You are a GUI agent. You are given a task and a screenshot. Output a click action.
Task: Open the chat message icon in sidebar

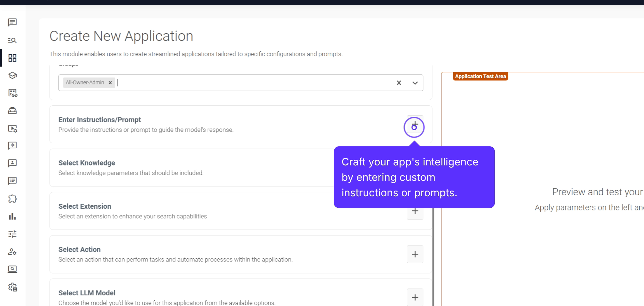(12, 22)
